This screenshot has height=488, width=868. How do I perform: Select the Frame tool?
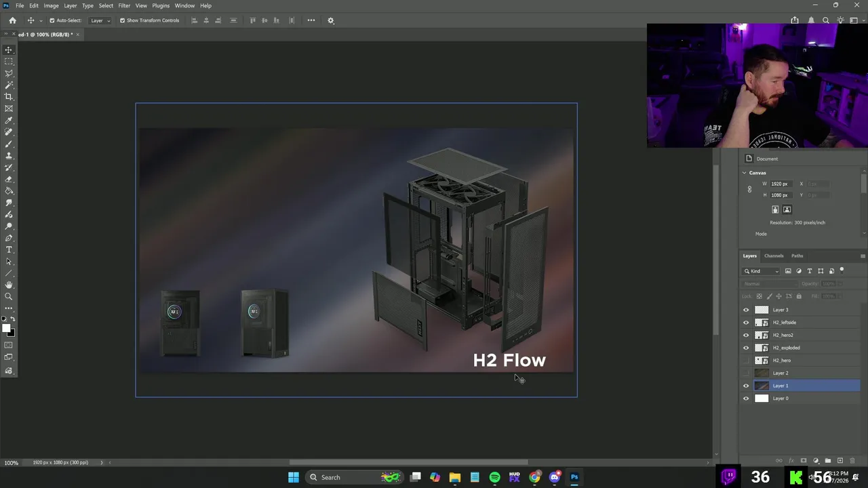(x=9, y=108)
